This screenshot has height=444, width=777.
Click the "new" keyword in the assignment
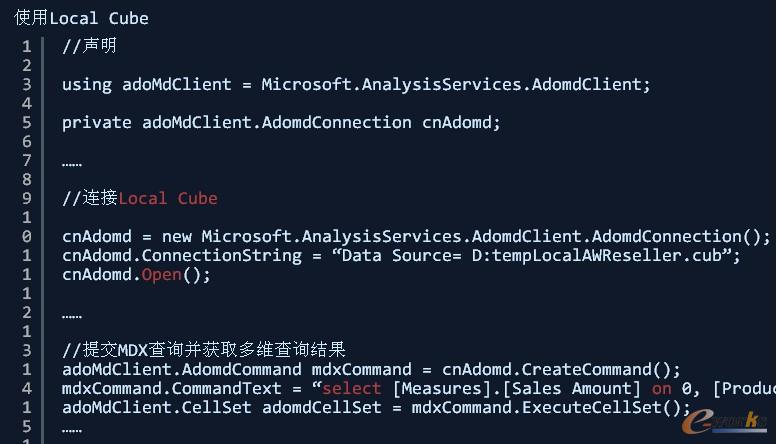[x=176, y=236]
